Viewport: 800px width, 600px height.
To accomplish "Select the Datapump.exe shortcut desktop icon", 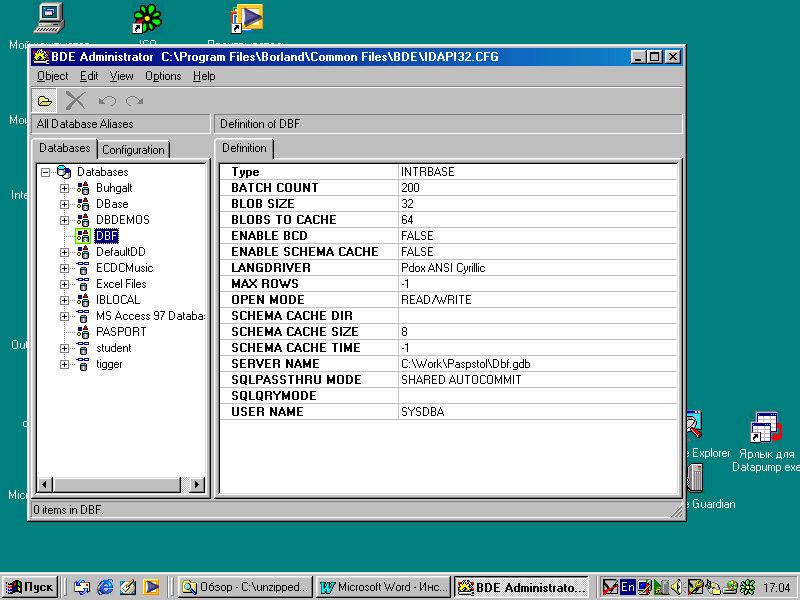I will (766, 428).
